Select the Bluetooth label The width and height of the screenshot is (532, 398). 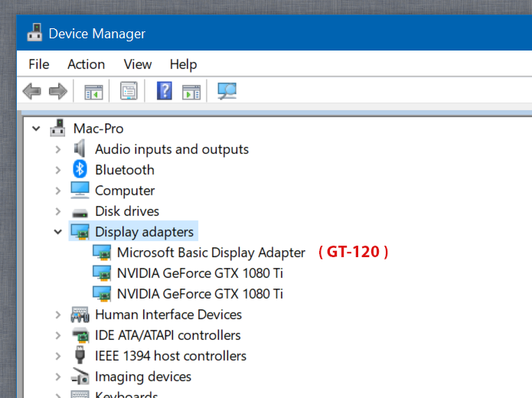point(125,170)
